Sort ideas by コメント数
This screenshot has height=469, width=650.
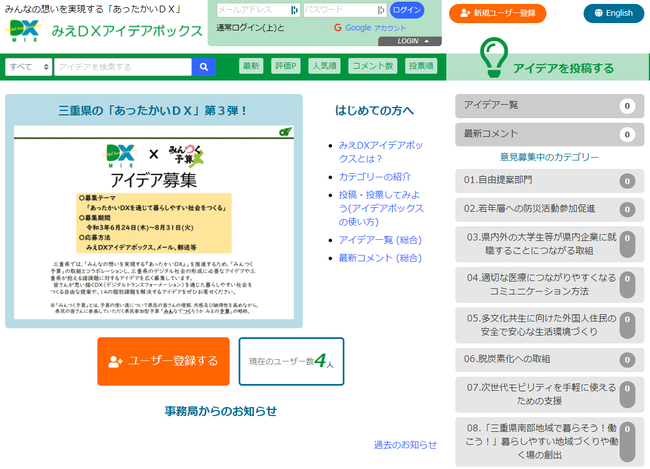pos(373,66)
